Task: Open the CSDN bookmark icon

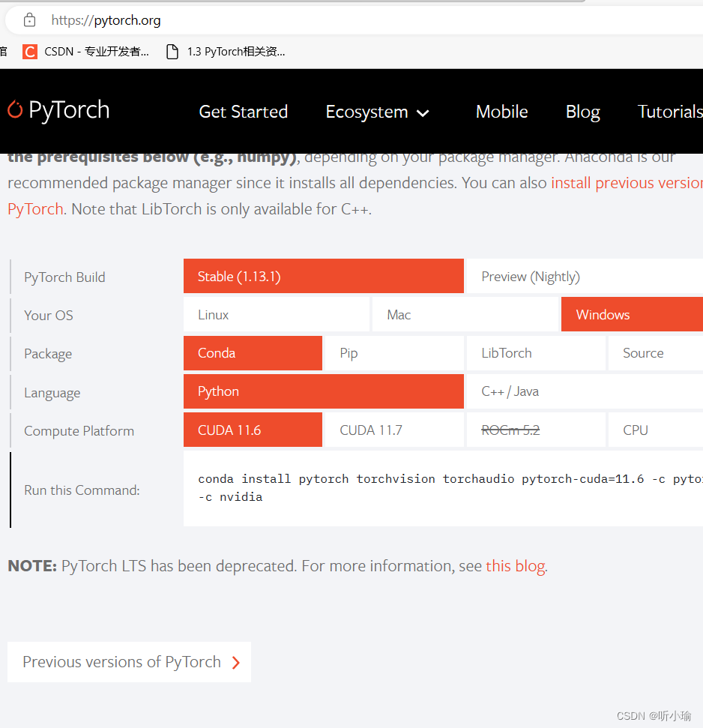Action: point(30,52)
